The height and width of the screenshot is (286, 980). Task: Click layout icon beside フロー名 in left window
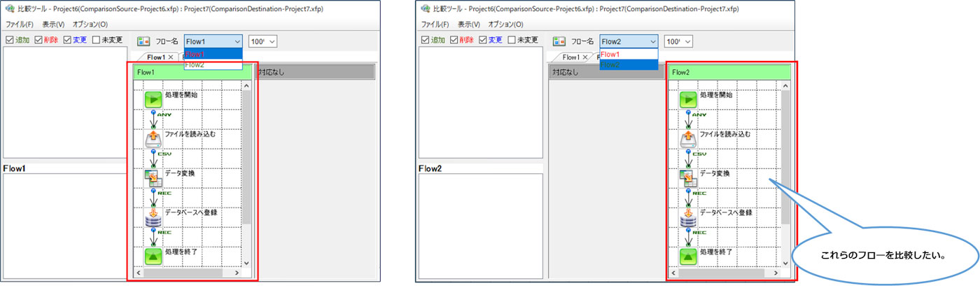point(143,41)
